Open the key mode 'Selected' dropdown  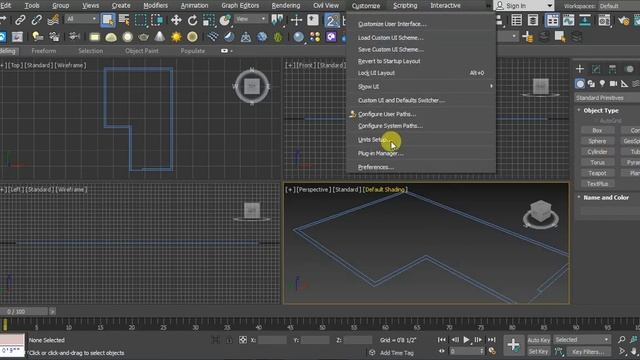[x=582, y=340]
